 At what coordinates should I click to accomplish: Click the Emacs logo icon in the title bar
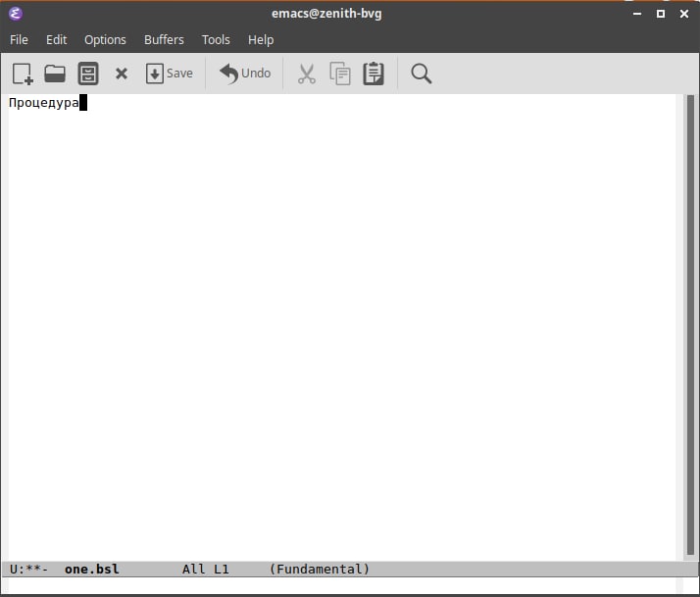click(x=16, y=14)
